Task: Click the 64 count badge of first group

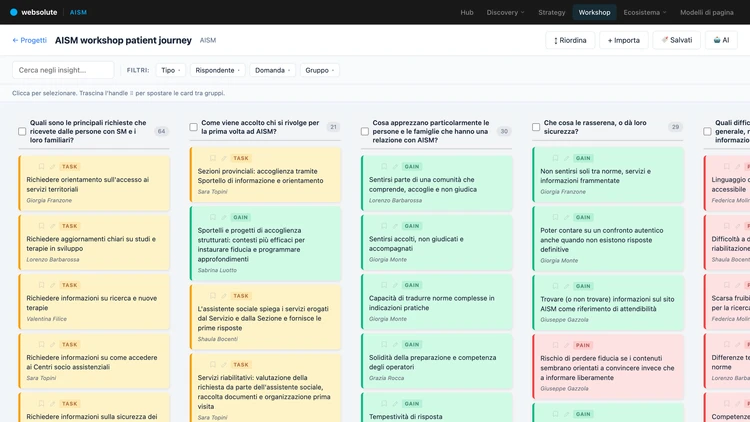Action: click(x=162, y=131)
